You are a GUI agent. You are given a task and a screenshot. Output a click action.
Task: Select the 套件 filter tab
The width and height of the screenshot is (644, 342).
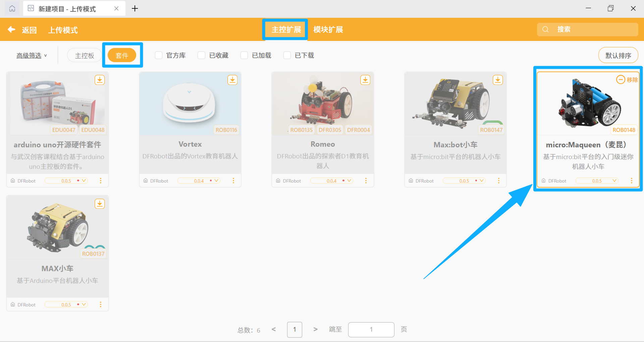(x=122, y=55)
